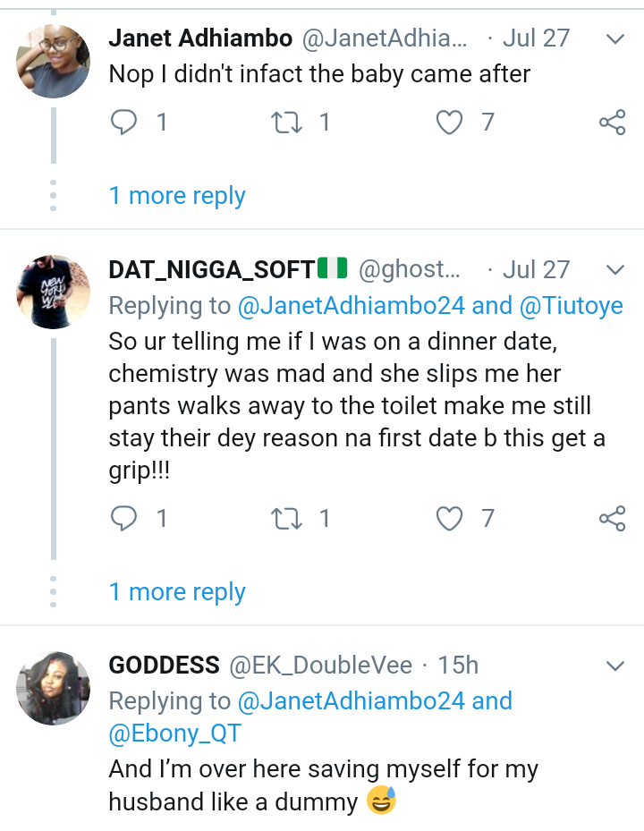Open options chevron on GODDESS's tweet
This screenshot has height=831, width=644.
[615, 666]
